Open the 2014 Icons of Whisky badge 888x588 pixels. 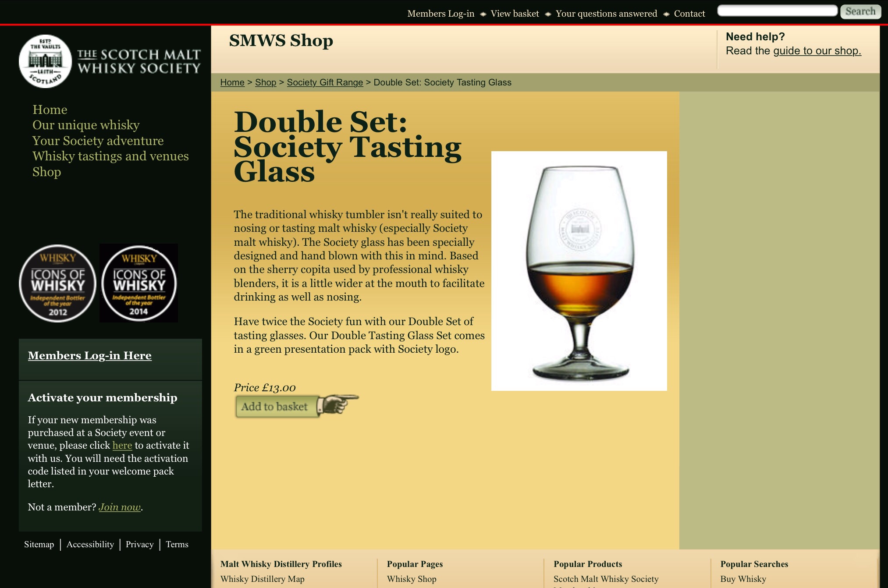[139, 283]
